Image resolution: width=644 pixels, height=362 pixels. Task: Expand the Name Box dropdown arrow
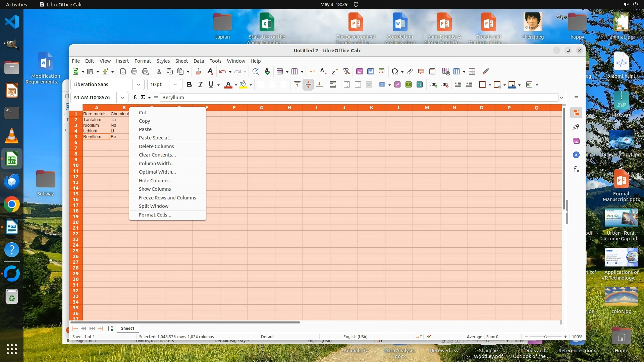point(122,98)
